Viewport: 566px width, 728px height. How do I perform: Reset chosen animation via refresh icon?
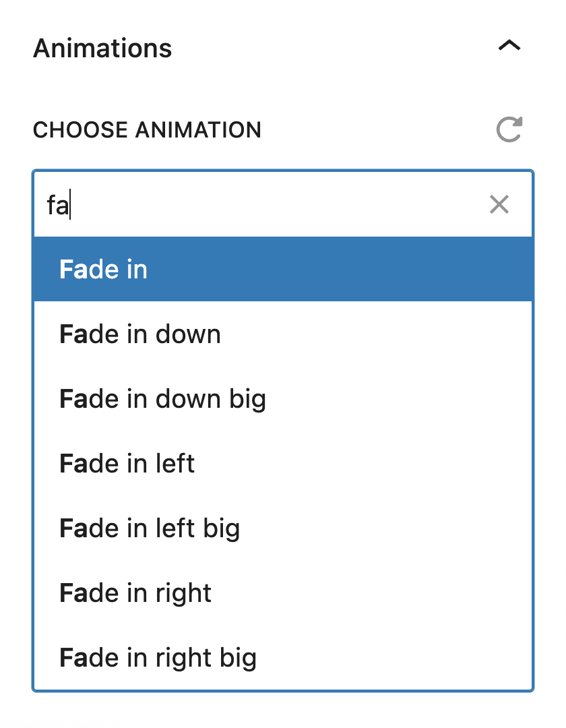pyautogui.click(x=509, y=129)
